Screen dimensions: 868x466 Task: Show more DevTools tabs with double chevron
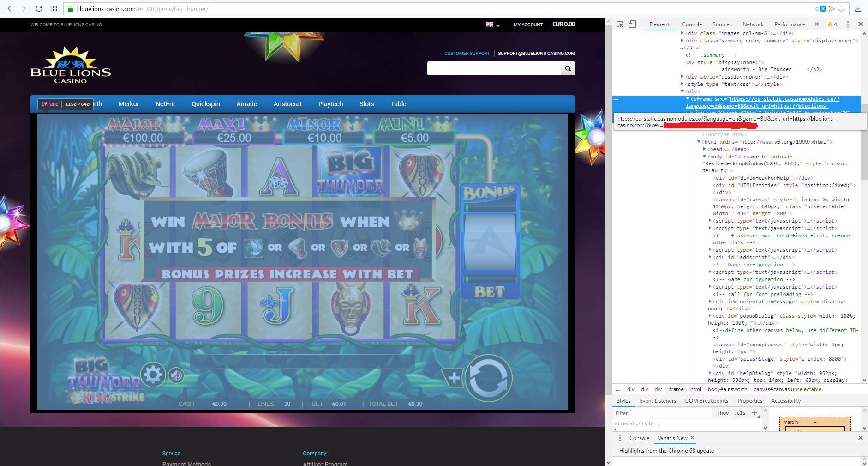tap(817, 24)
